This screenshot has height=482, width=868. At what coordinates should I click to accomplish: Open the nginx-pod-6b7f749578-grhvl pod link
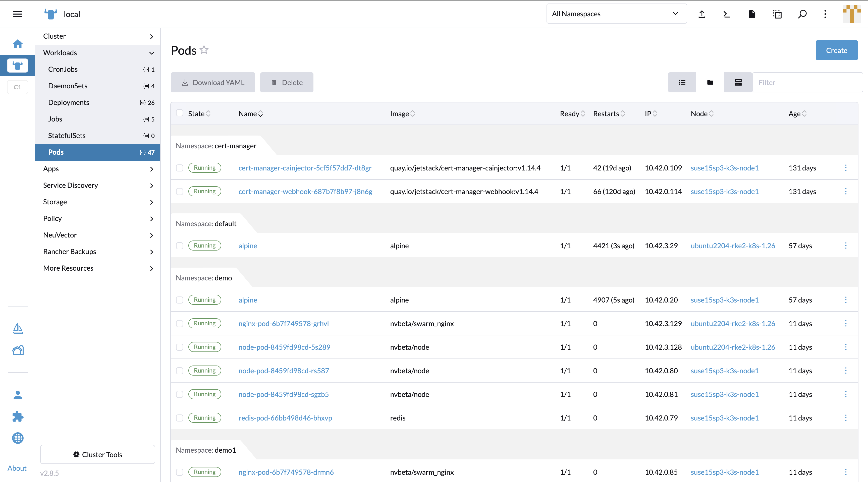[283, 323]
